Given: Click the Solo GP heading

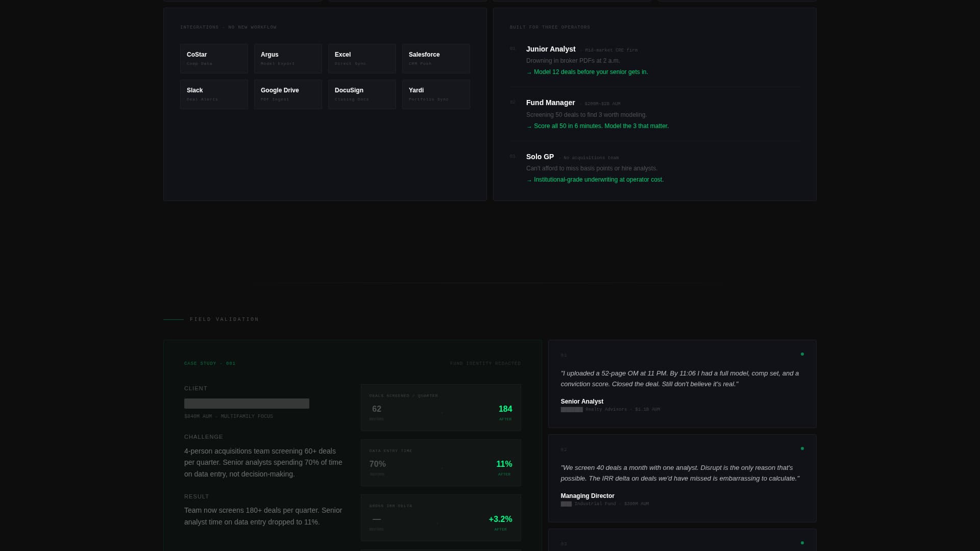Looking at the screenshot, I should point(540,157).
